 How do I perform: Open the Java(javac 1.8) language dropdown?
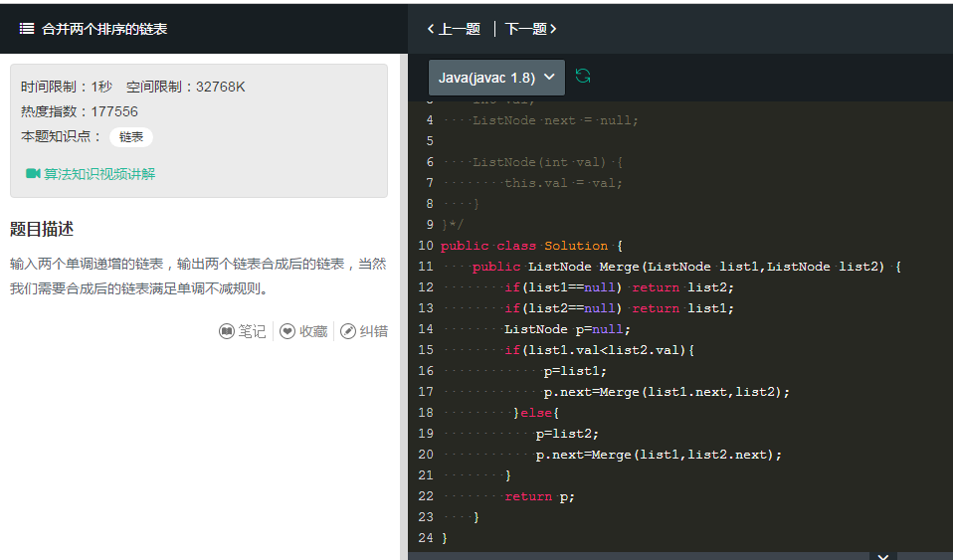pos(496,78)
